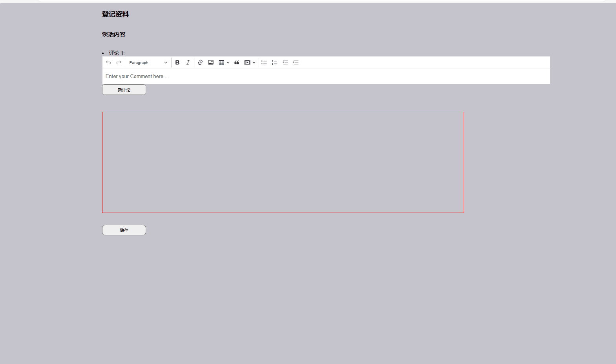Viewport: 616px width, 364px height.
Task: Insert a hyperlink with the link icon
Action: tap(200, 62)
